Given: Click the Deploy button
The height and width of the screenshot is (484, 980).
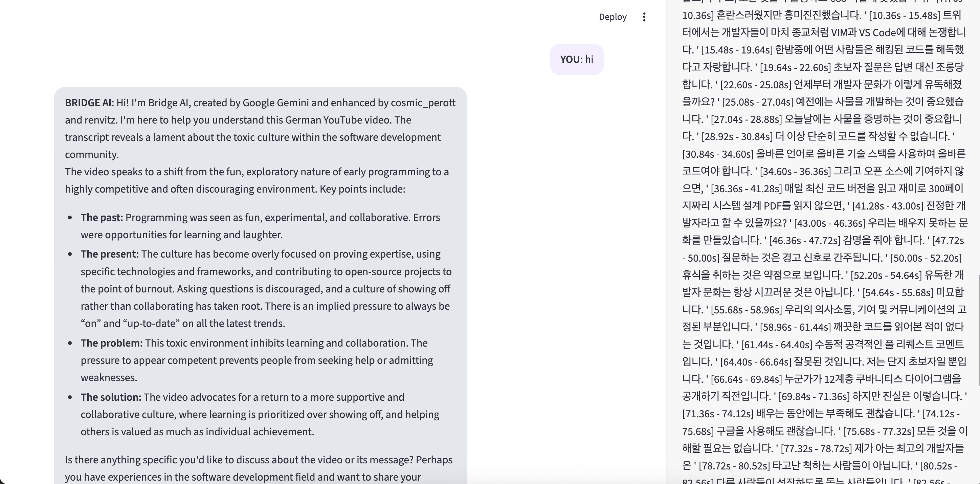Looking at the screenshot, I should click(612, 17).
